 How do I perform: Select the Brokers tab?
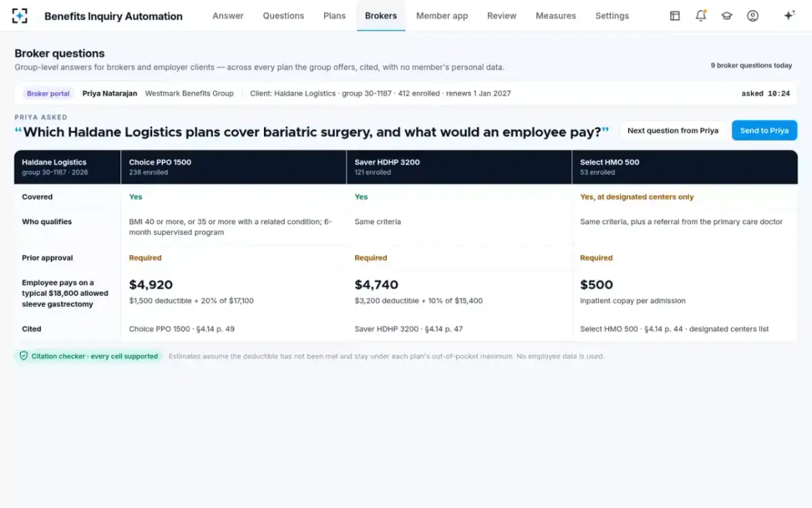[x=381, y=16]
